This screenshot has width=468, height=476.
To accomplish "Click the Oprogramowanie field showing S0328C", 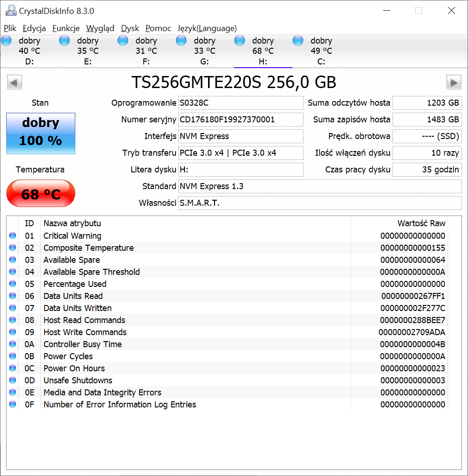I will (x=240, y=103).
